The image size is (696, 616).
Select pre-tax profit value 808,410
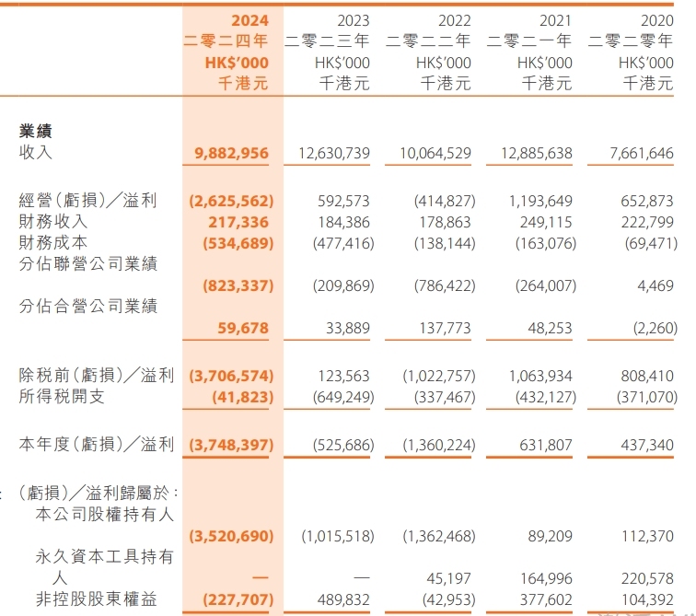coord(647,376)
